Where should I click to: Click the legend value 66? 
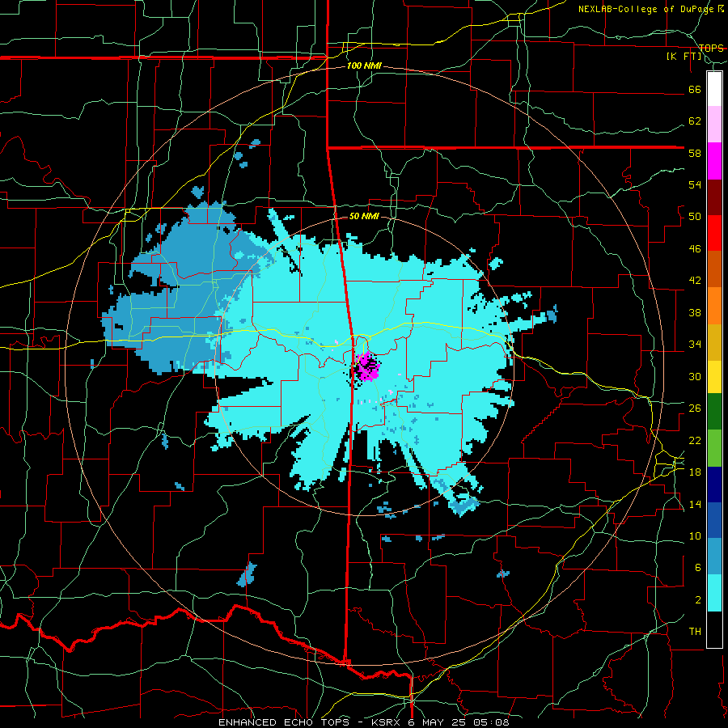click(x=695, y=89)
